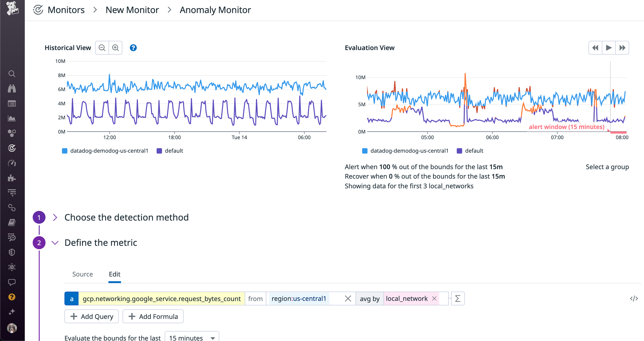Click 'Showing data for the first 3 local_networks' text
644x341 pixels.
coord(409,186)
